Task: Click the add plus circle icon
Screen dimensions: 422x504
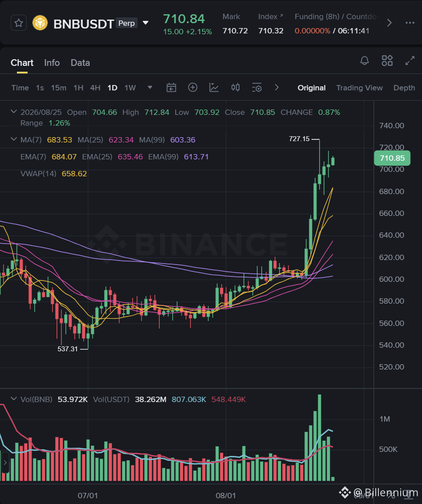Action: tap(192, 87)
